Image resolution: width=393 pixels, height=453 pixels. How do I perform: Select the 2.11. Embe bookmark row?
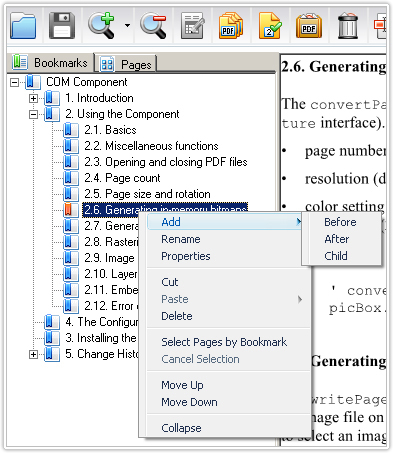click(111, 290)
